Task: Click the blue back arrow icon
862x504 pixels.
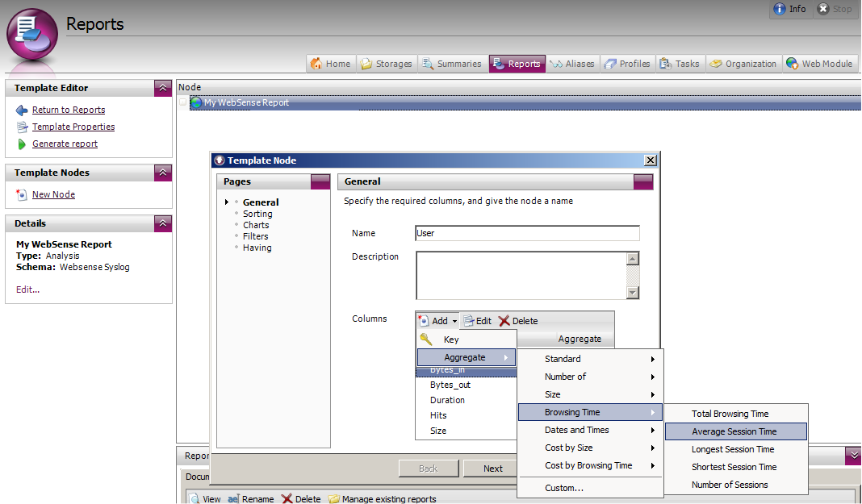Action: 22,110
